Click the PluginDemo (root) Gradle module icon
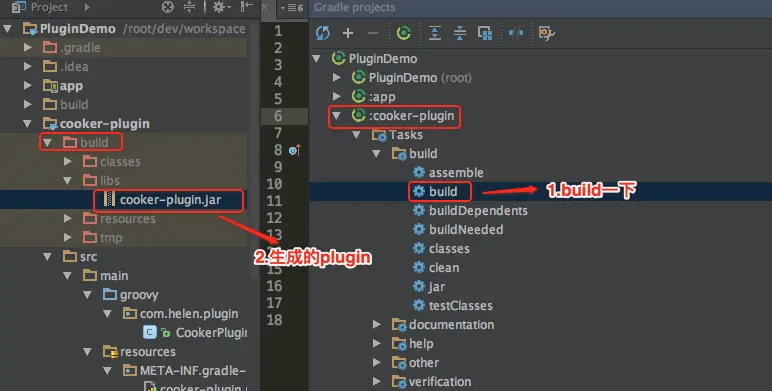772x391 pixels. point(358,77)
